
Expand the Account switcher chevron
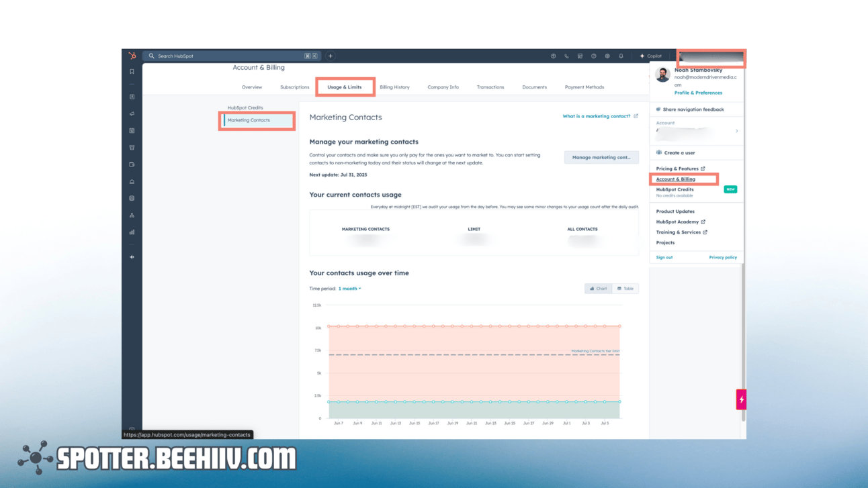(737, 131)
